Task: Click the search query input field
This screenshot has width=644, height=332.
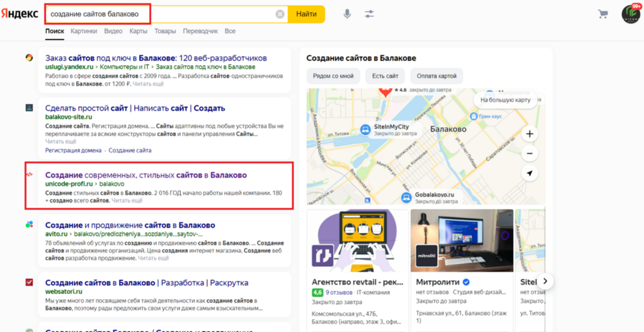Action: coord(160,14)
